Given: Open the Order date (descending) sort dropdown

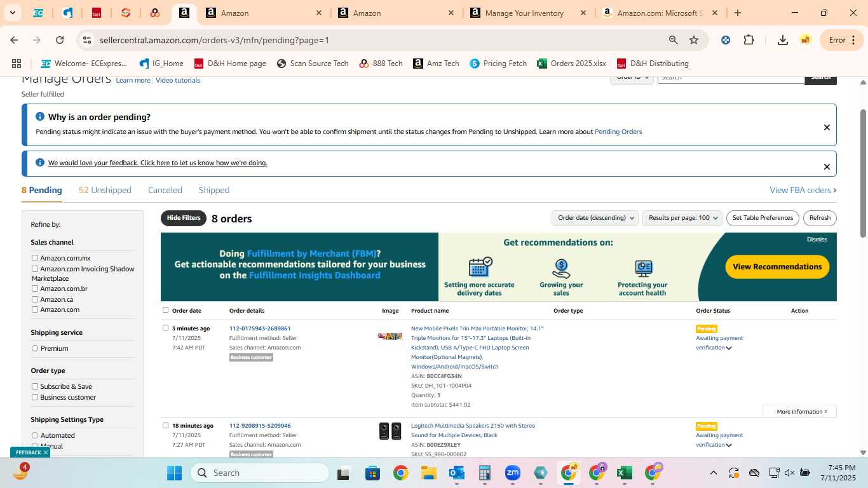Looking at the screenshot, I should 595,218.
